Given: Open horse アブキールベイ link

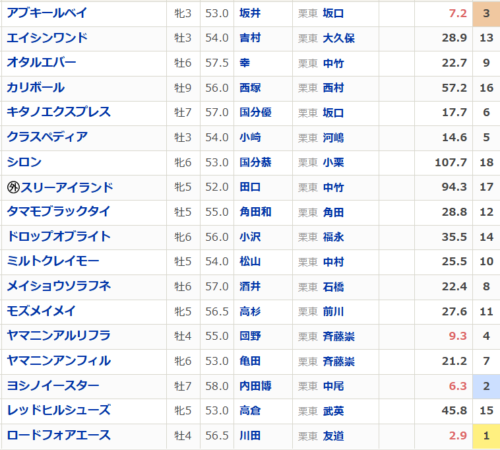Looking at the screenshot, I should 47,13.
